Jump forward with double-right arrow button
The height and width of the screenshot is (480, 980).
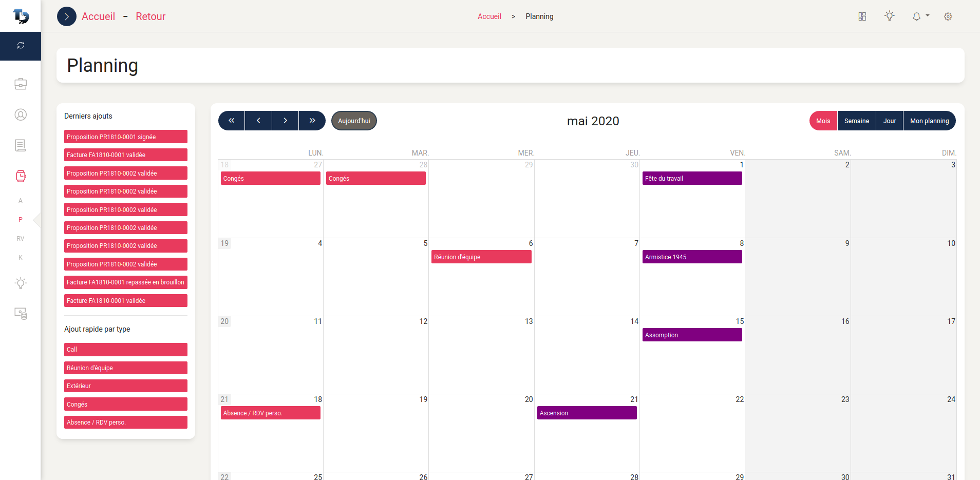click(x=312, y=121)
